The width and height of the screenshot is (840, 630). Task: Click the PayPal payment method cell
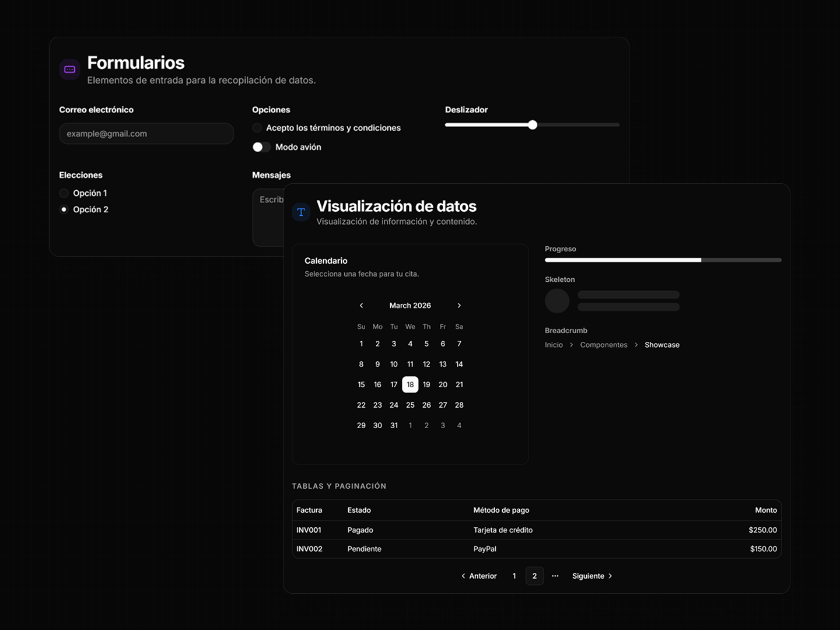click(x=485, y=549)
